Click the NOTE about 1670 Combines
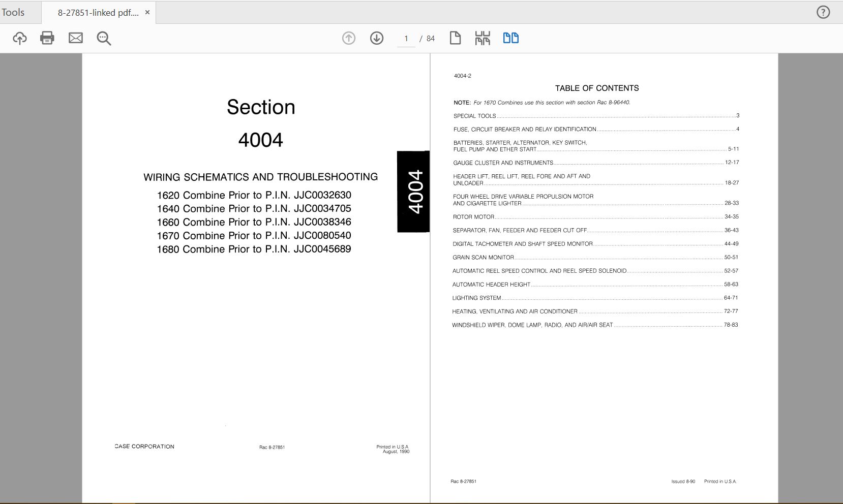Viewport: 843px width, 504px height. tap(542, 103)
